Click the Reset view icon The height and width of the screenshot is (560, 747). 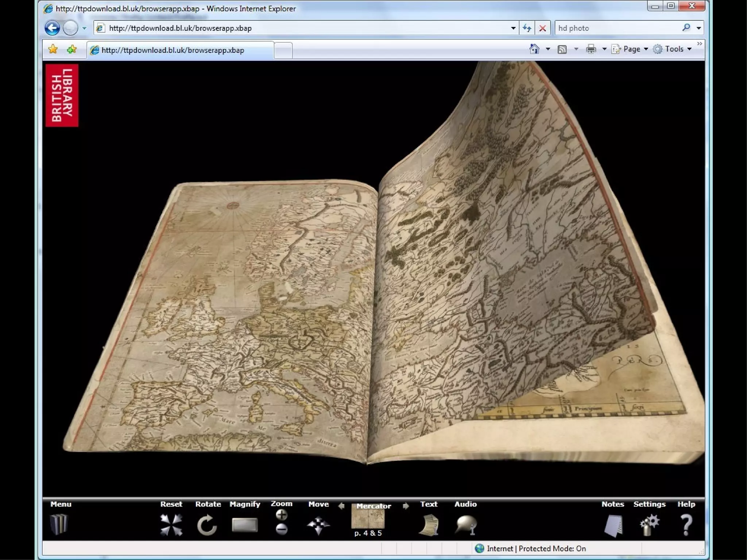(171, 525)
